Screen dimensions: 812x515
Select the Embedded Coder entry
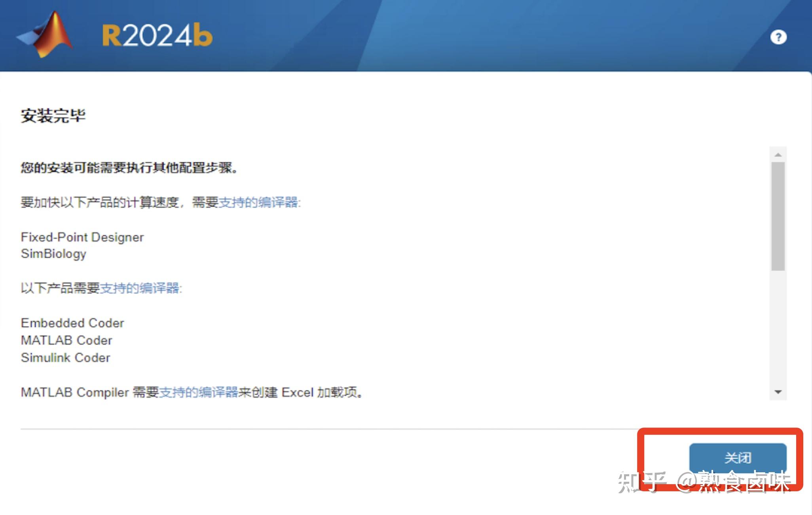coord(72,323)
